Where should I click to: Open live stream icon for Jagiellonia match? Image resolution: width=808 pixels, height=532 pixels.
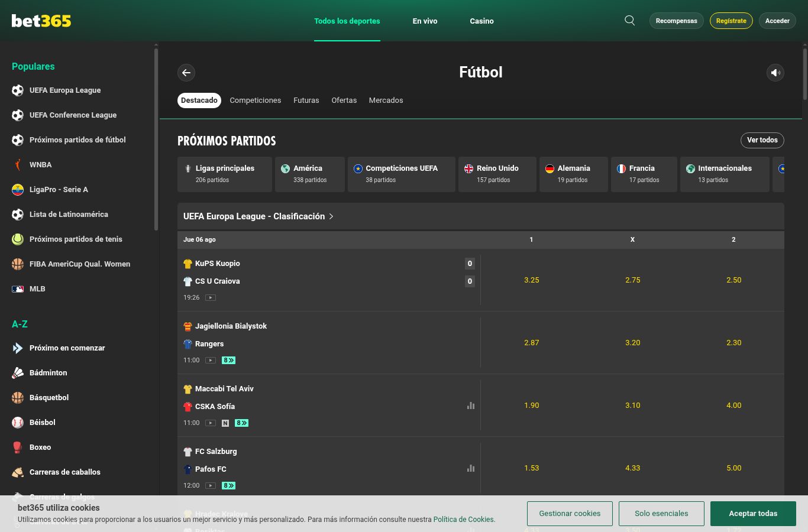[211, 361]
